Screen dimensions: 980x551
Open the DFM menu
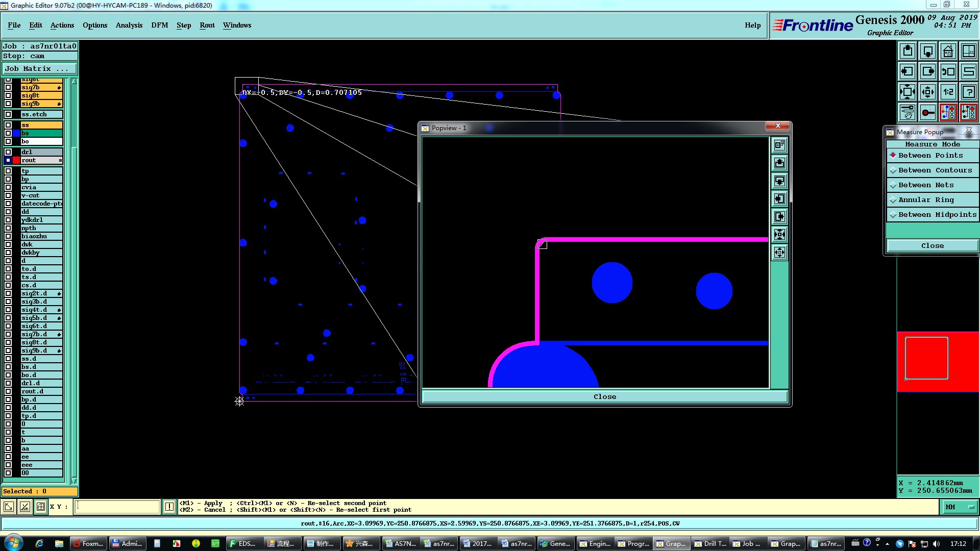(159, 25)
